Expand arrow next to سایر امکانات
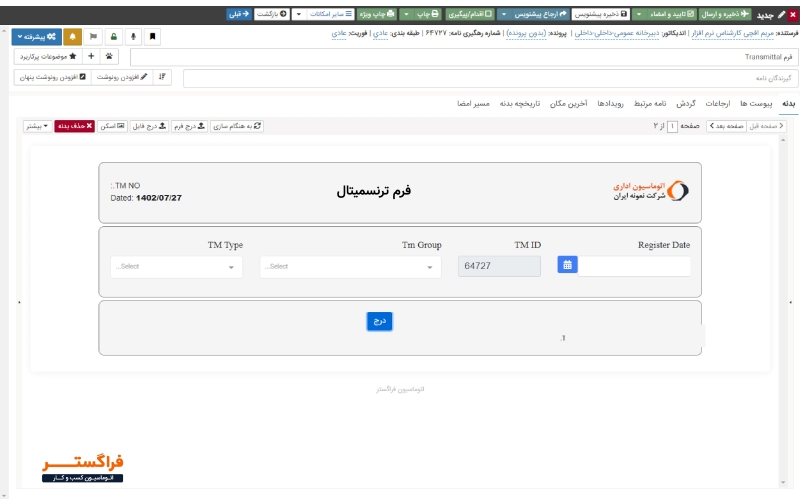Screen dimensions: 800x499 click(299, 14)
